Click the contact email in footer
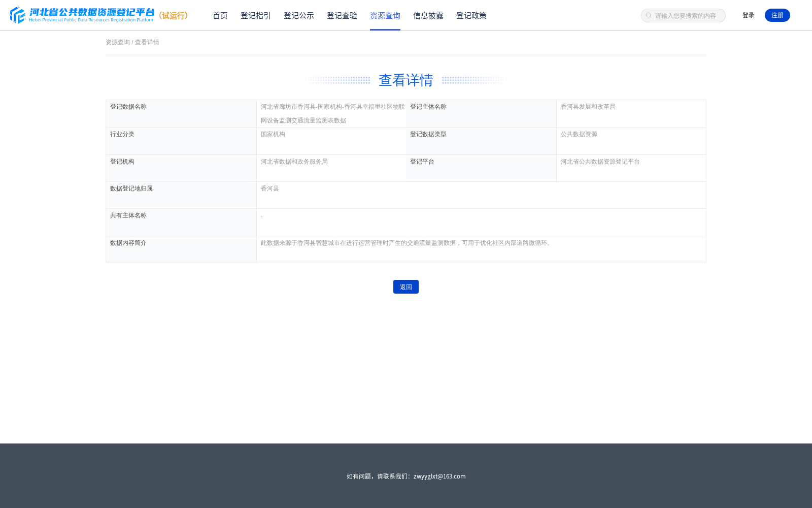 pyautogui.click(x=439, y=476)
